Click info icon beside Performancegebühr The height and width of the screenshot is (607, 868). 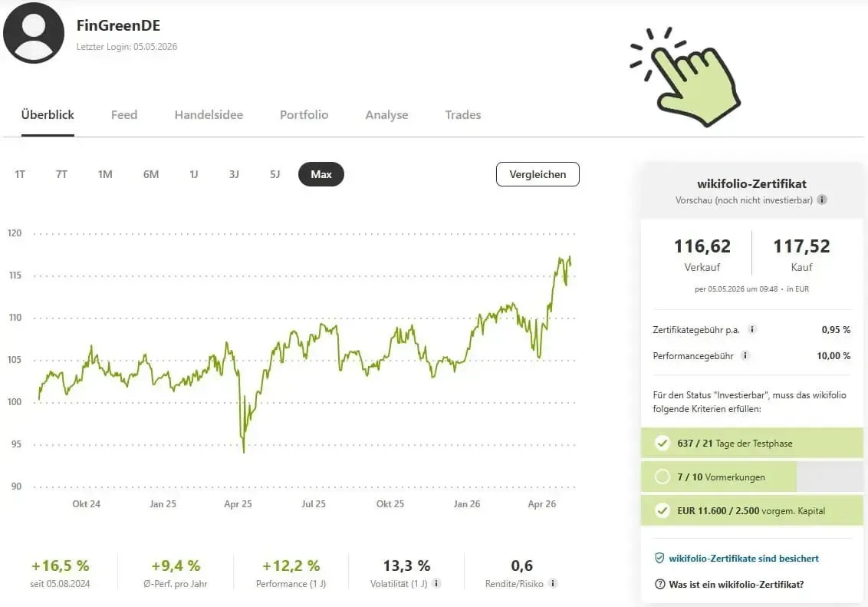click(745, 355)
